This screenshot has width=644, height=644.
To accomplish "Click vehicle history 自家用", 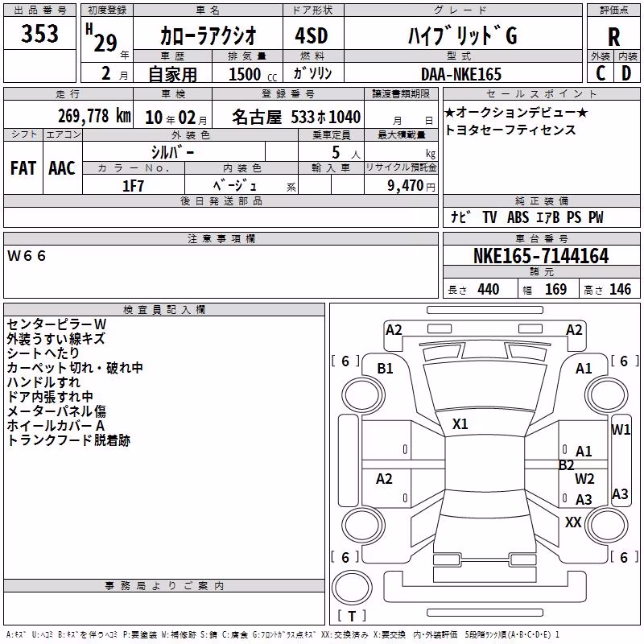I will click(x=172, y=74).
